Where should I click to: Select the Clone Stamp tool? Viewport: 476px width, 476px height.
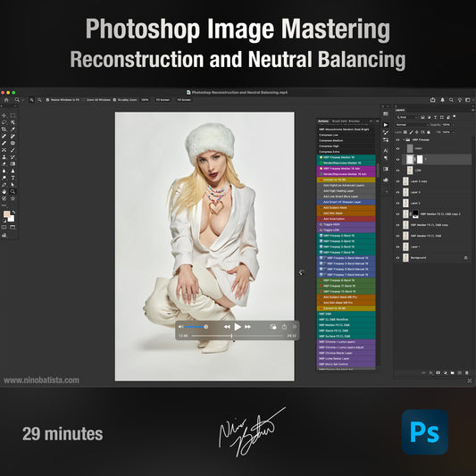[4, 157]
